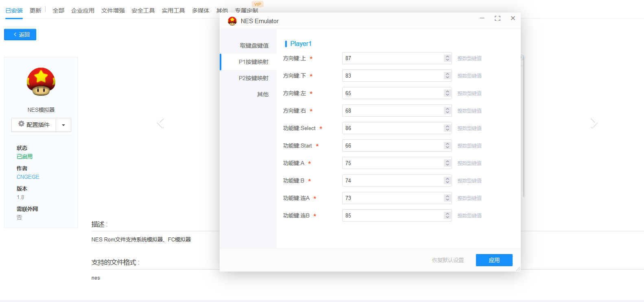This screenshot has height=302, width=644.
Task: Click the gear icon on 配置插件 button
Action: (21, 124)
